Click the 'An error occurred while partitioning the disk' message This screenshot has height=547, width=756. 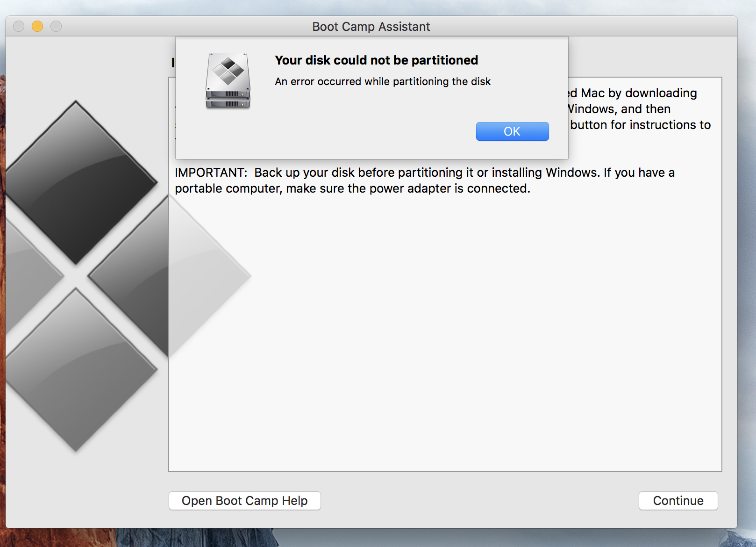point(383,81)
